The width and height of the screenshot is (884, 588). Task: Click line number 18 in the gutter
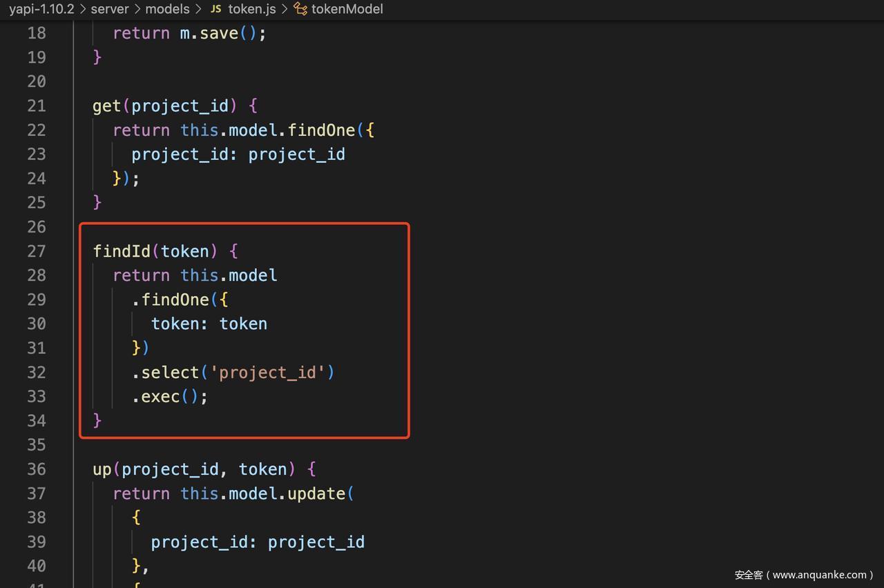(37, 33)
